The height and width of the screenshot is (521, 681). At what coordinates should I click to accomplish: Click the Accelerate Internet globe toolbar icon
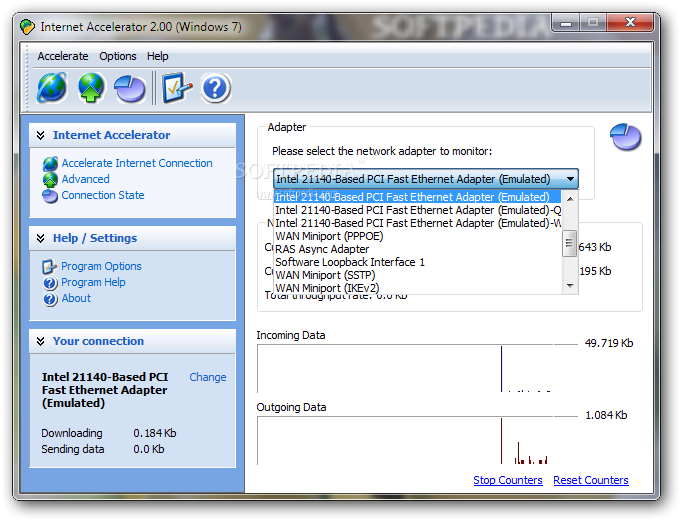(52, 88)
